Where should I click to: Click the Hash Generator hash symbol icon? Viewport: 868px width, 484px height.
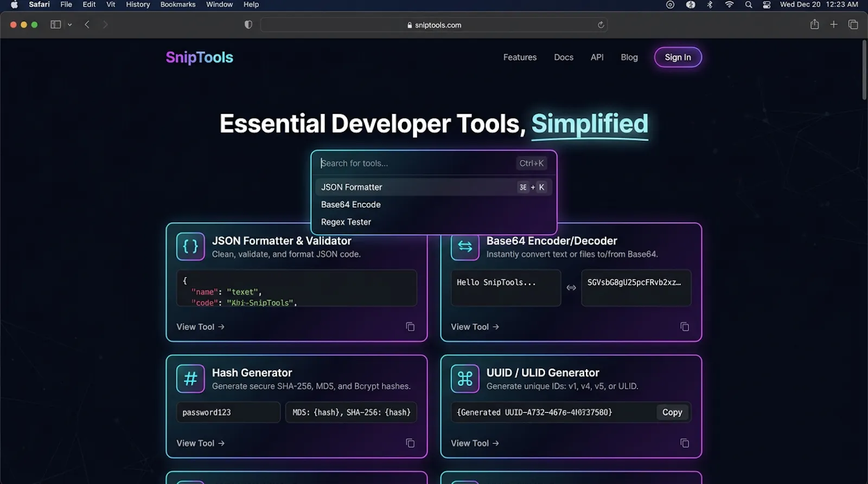coord(190,378)
